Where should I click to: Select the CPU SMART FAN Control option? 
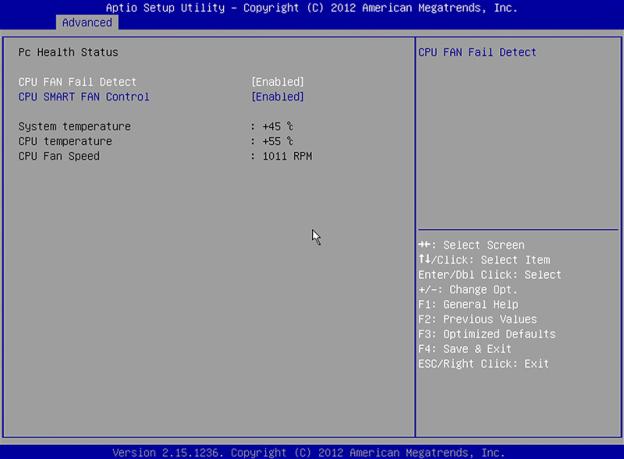84,97
